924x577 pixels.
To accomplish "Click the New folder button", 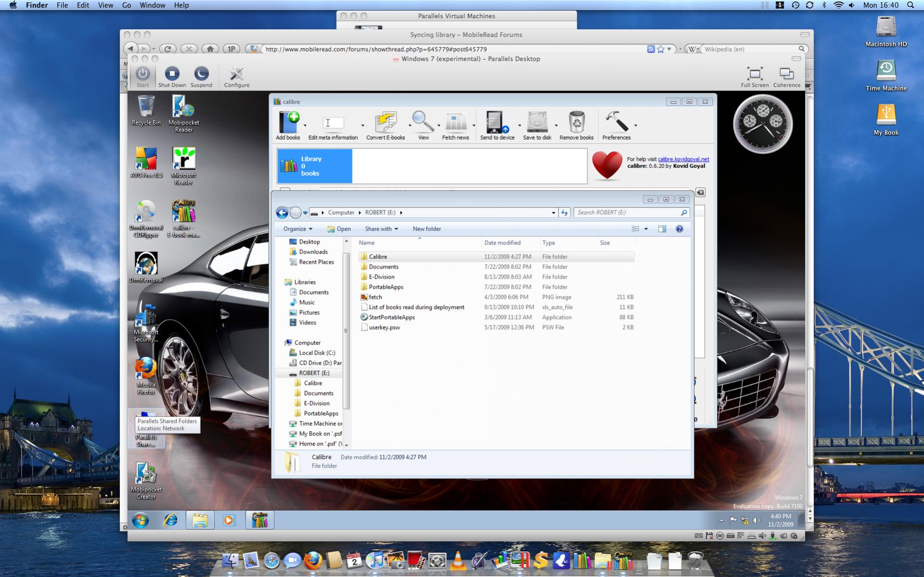I will [x=427, y=229].
